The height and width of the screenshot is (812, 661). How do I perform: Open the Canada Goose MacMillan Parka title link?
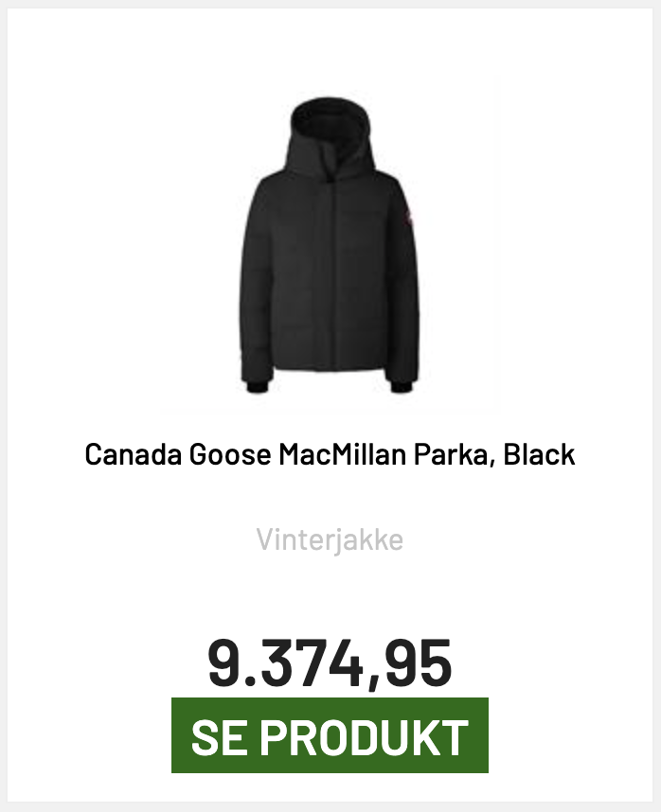330,454
